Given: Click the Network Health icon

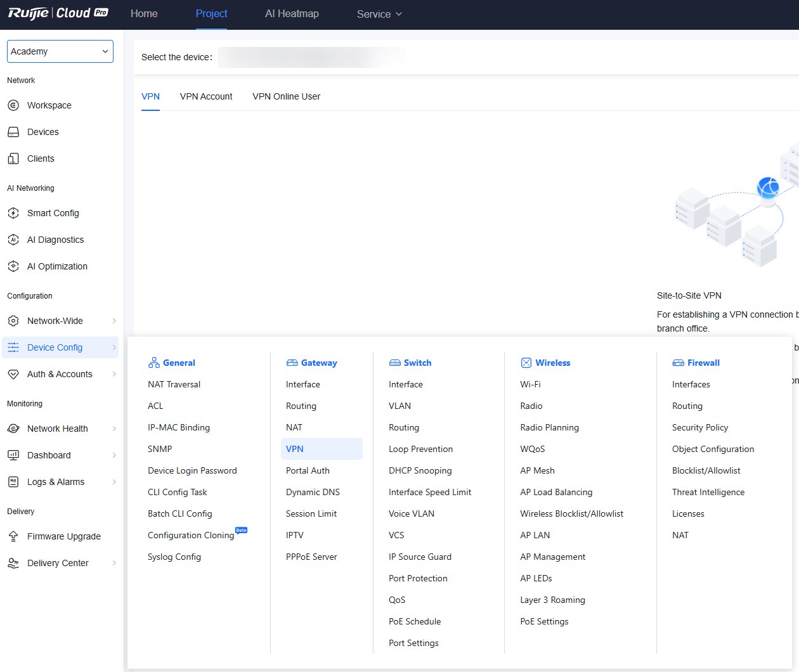Looking at the screenshot, I should point(13,429).
